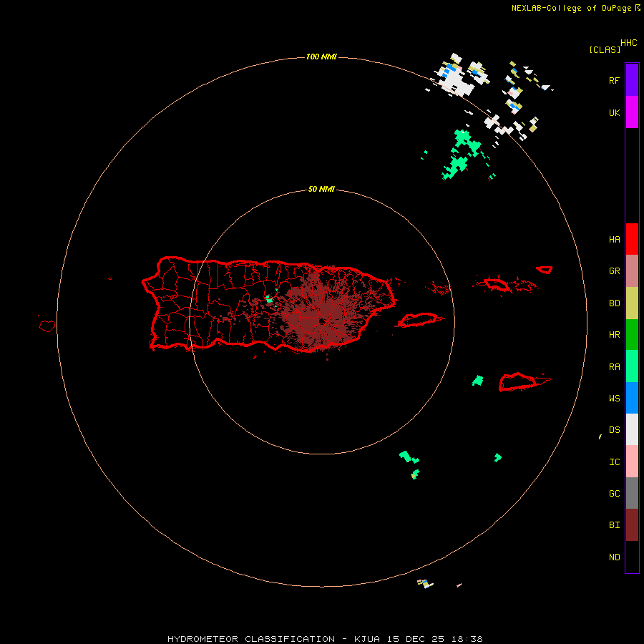Click the green rain echo west of St. Croix
The height and width of the screenshot is (644, 644).
[477, 381]
